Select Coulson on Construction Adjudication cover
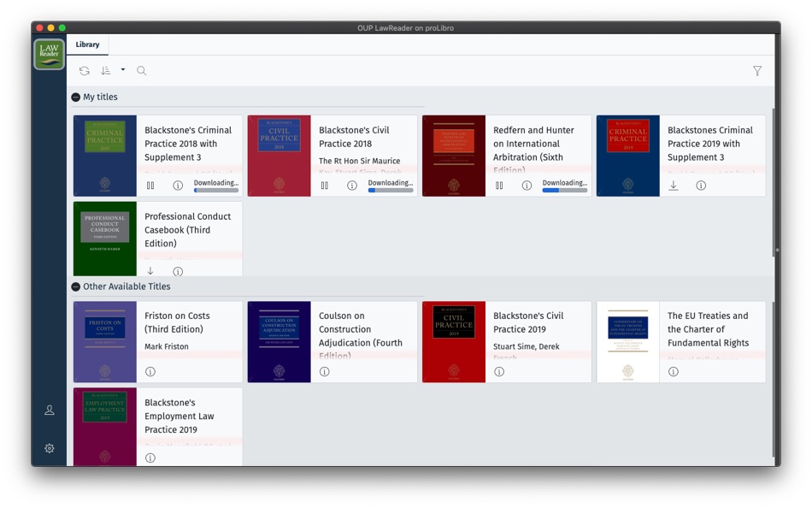Viewport: 812px width, 508px height. point(279,342)
